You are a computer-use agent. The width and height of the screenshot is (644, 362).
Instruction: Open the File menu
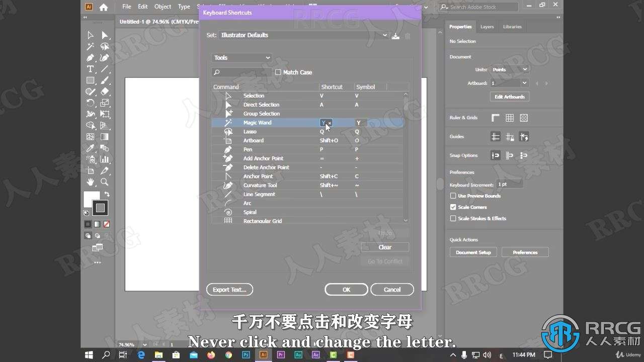click(x=126, y=7)
